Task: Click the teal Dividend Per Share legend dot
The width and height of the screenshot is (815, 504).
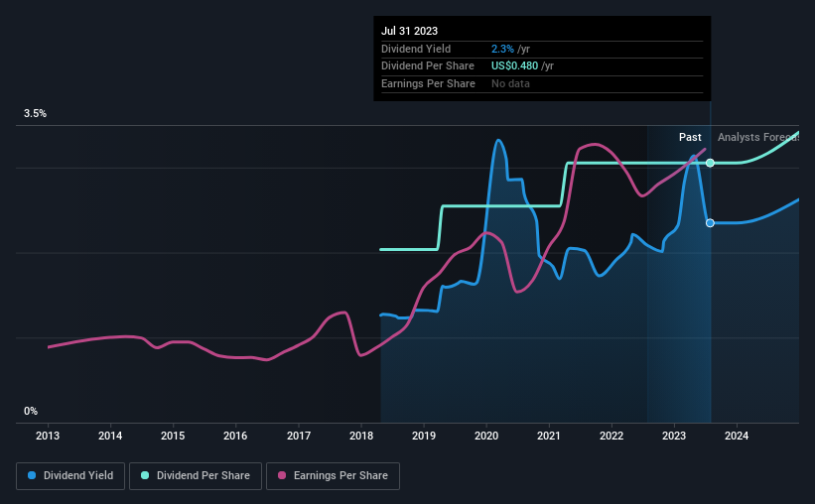Action: click(x=145, y=475)
